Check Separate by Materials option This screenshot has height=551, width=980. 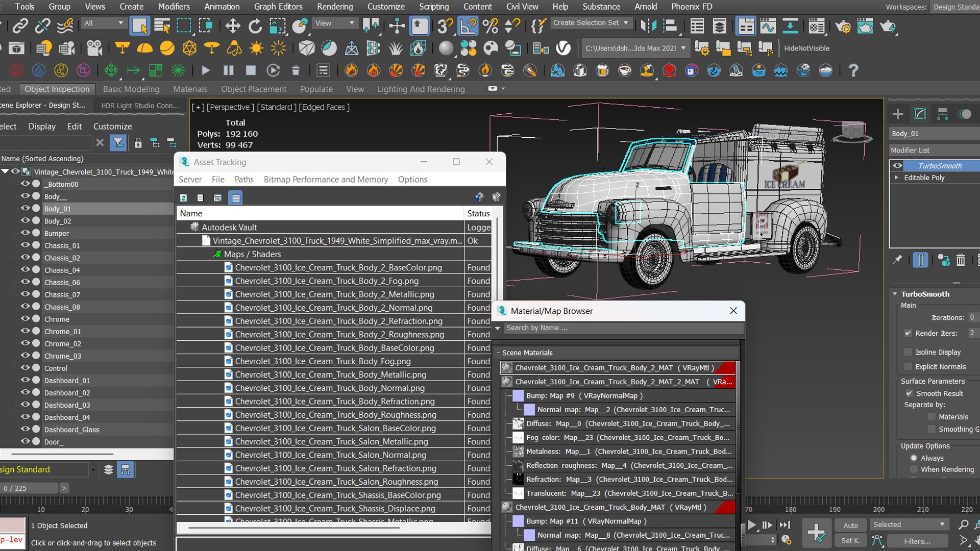[932, 417]
